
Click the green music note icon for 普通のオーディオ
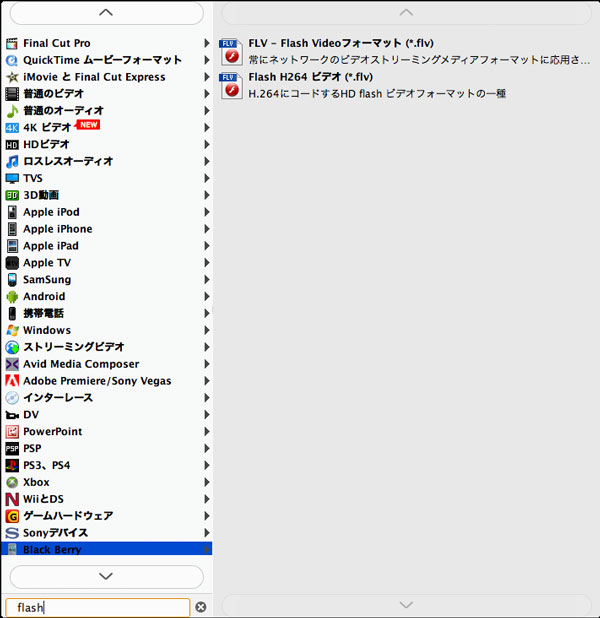[x=12, y=111]
